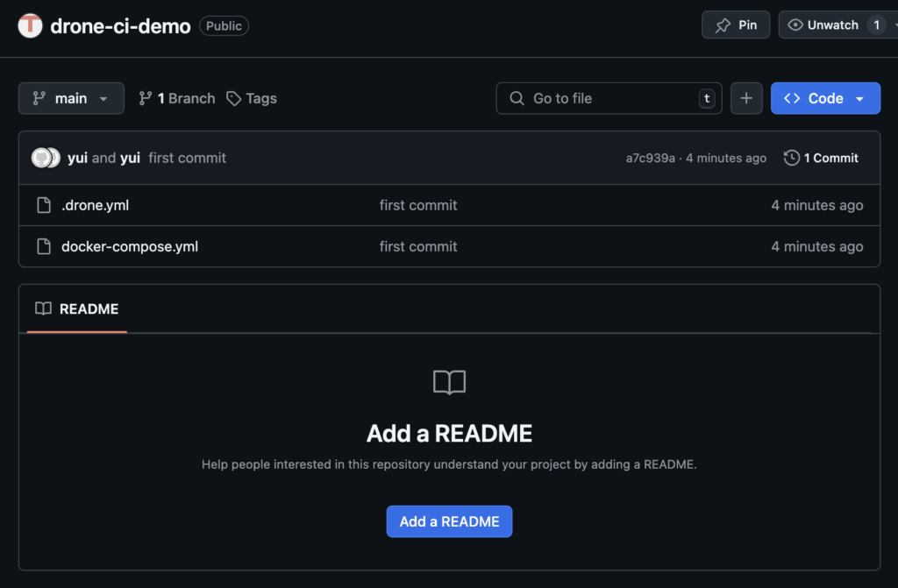Select the README tab
This screenshot has height=588, width=898.
tap(77, 308)
